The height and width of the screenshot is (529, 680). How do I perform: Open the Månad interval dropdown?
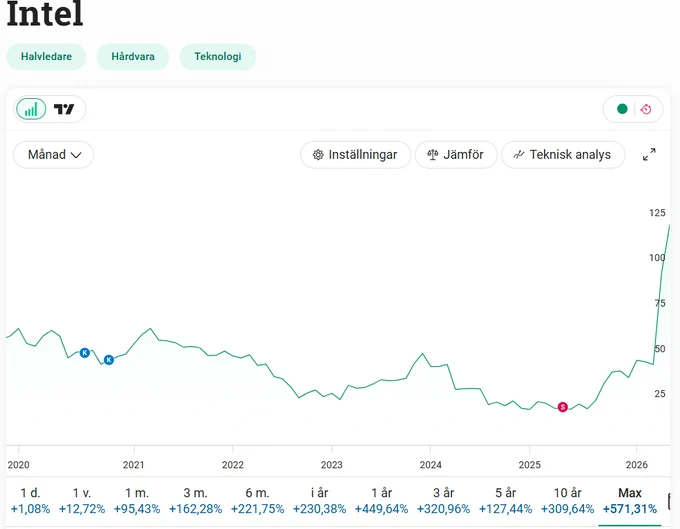pos(54,154)
